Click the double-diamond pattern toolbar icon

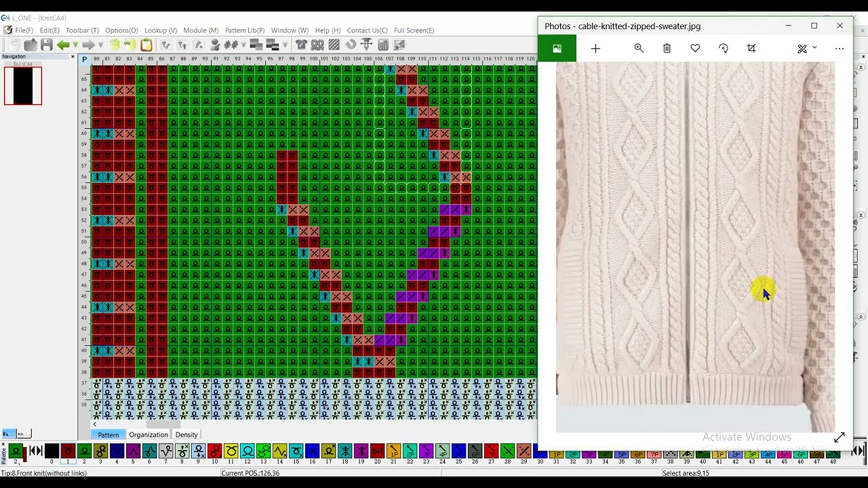click(x=231, y=45)
